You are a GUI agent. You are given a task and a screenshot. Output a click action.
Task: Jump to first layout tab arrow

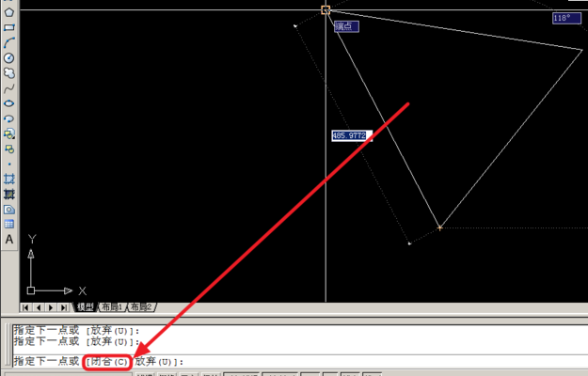25,307
